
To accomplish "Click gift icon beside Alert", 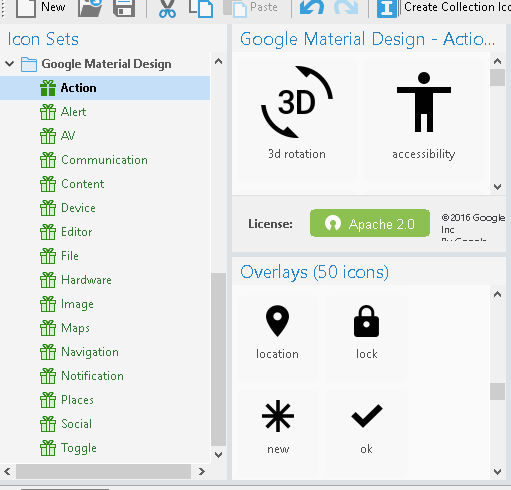I will (x=48, y=112).
